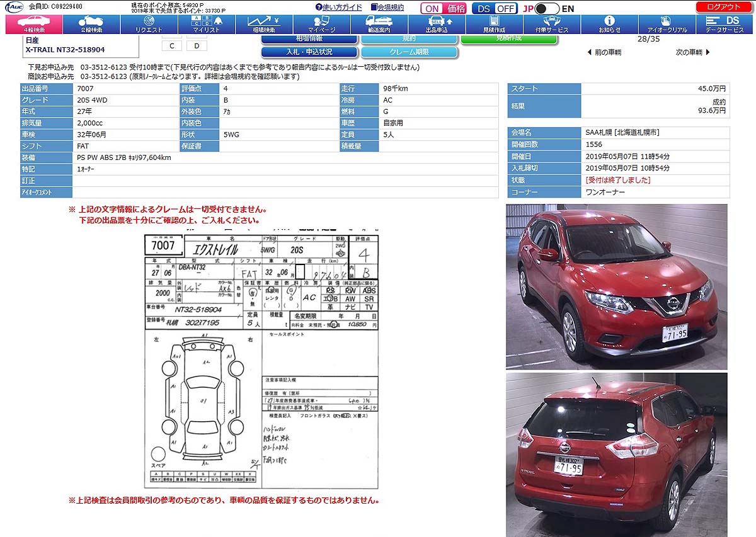Open the リクエスト radar icon menu
The image size is (756, 537).
(x=149, y=25)
